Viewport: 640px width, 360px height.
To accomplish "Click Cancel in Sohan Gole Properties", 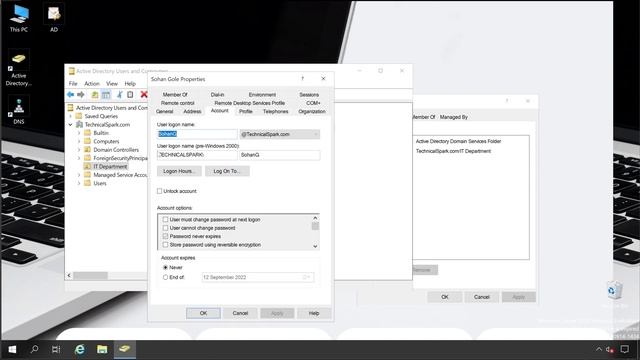I will coord(240,313).
